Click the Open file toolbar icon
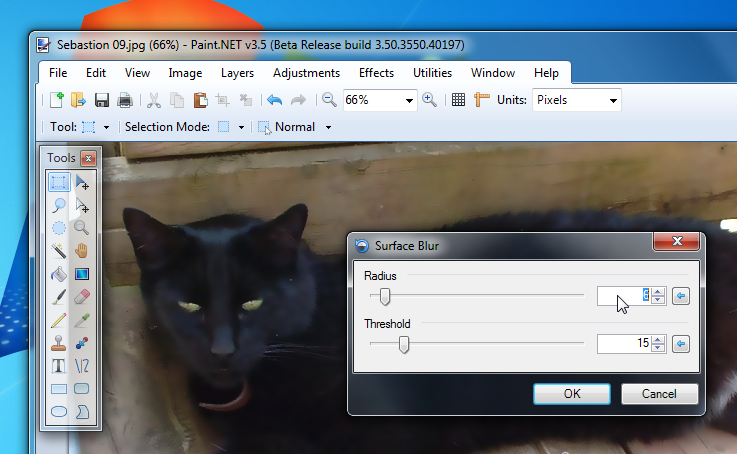737x454 pixels. pos(78,100)
